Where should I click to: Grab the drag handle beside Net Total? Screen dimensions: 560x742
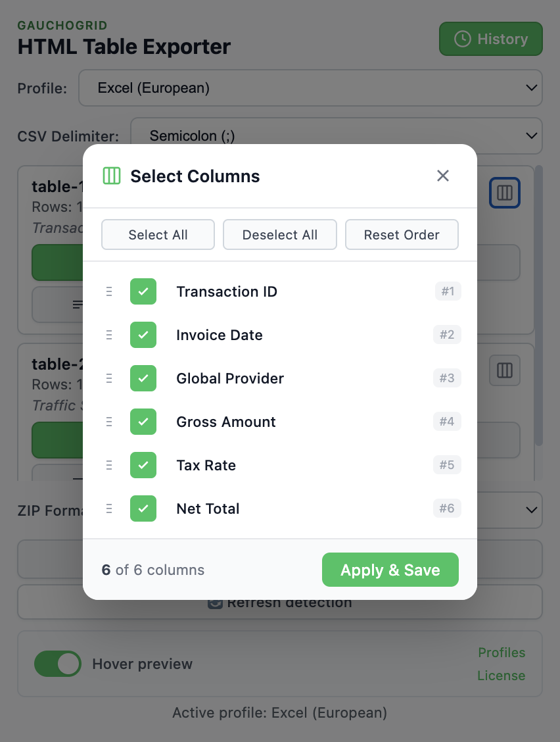click(x=109, y=508)
